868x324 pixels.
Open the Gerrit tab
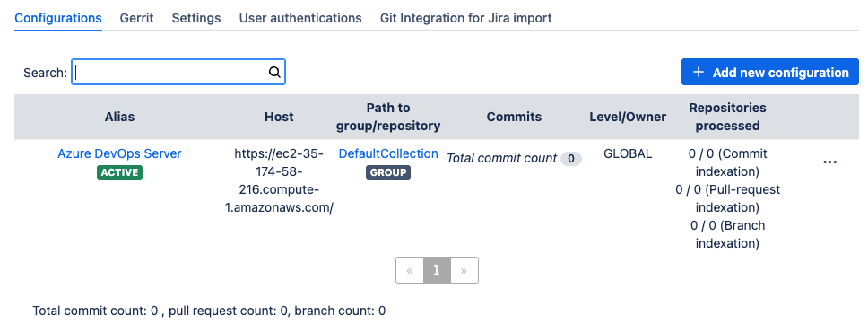[x=136, y=18]
